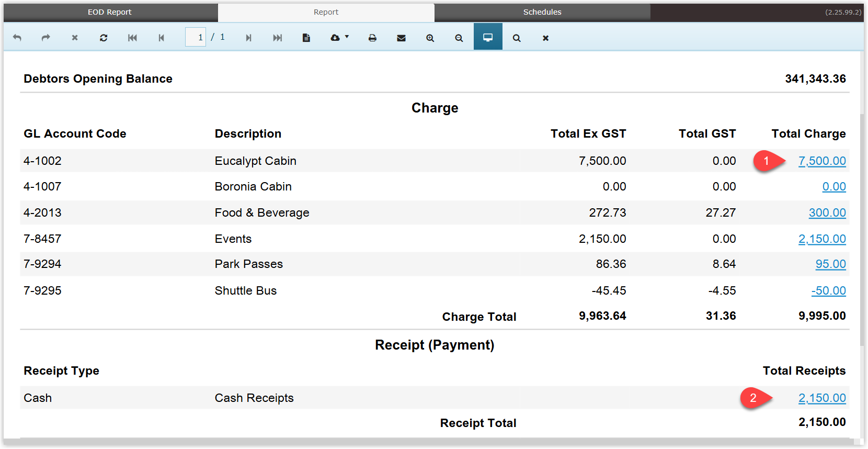Click the redo forward arrow icon

tap(46, 38)
